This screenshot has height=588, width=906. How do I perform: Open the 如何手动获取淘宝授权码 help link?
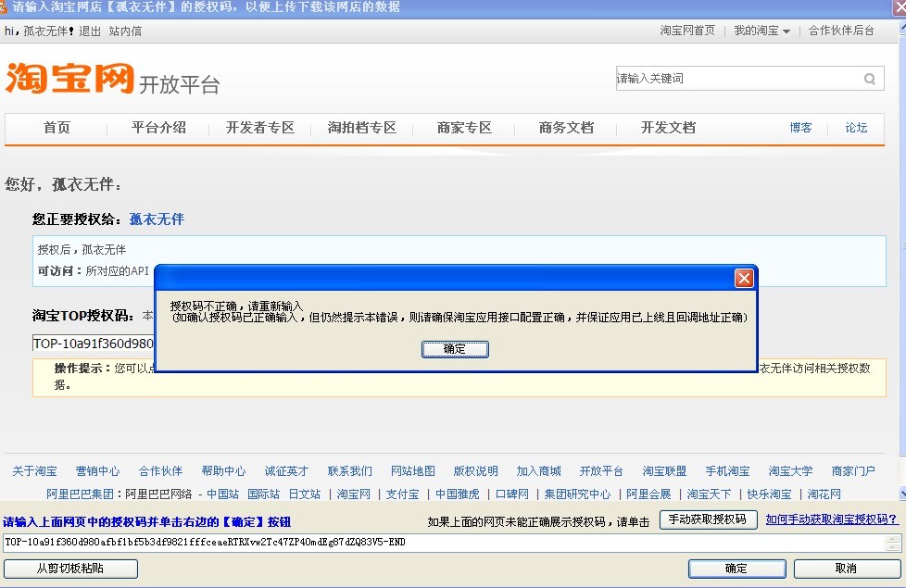click(x=832, y=519)
